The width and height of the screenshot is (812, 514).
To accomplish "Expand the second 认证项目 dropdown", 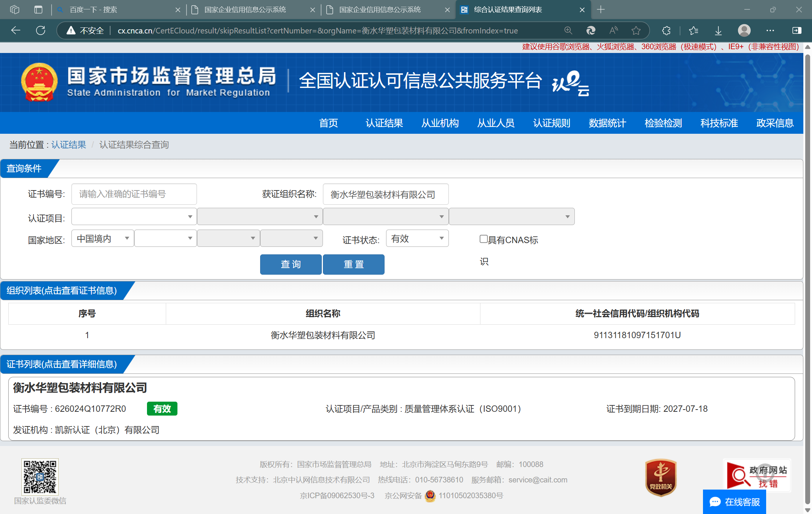I will tap(260, 216).
